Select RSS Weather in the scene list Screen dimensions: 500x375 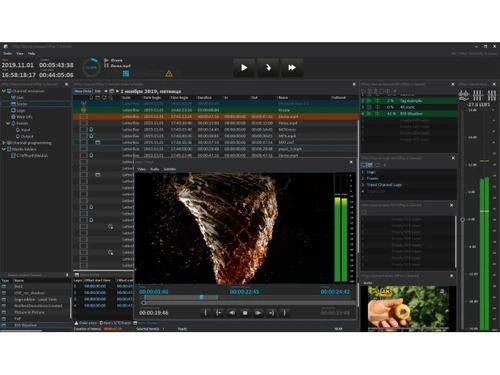pyautogui.click(x=36, y=325)
